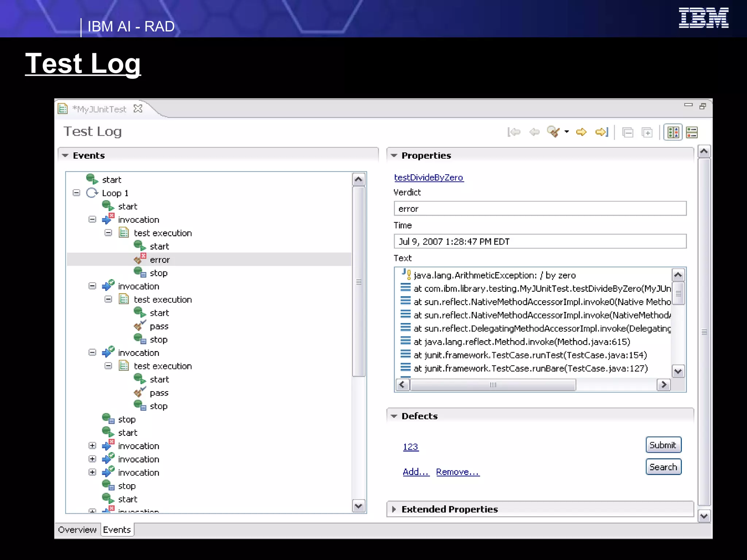Toggle vertical layout view icon

point(673,132)
